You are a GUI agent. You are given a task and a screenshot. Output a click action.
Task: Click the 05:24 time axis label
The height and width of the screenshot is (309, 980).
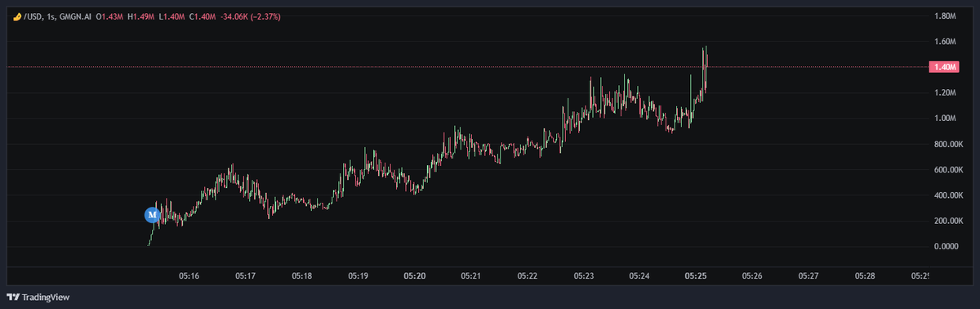pos(640,276)
